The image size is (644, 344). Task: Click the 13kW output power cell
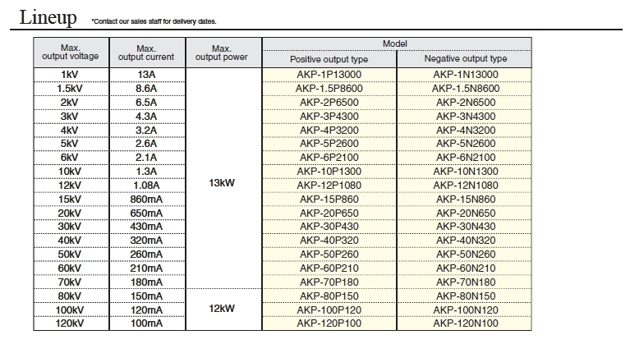point(222,183)
